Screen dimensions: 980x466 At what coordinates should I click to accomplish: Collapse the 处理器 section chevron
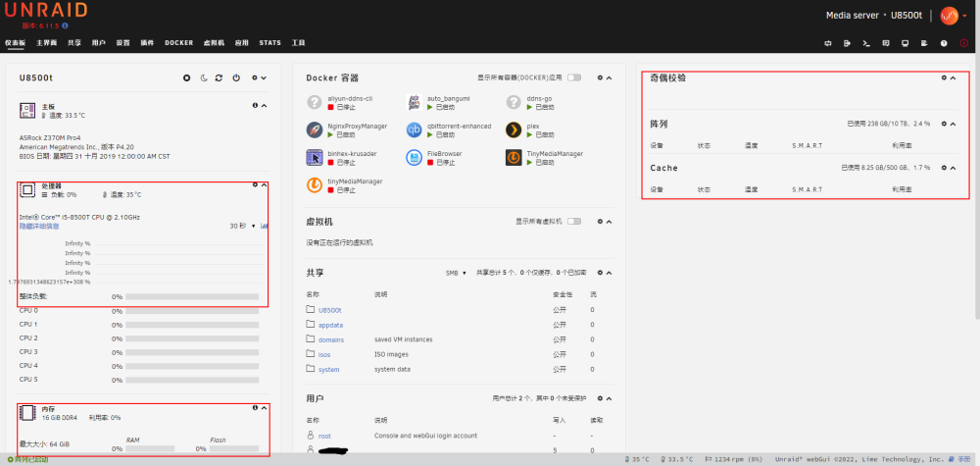pos(264,185)
